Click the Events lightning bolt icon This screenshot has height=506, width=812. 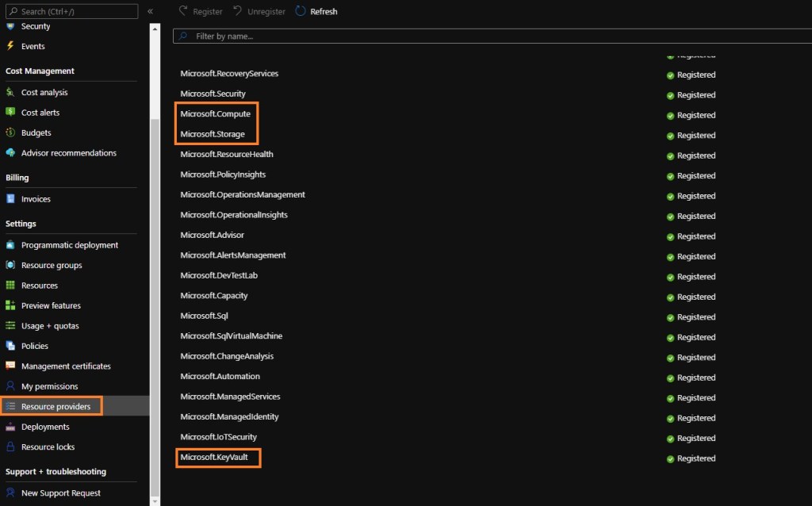pyautogui.click(x=10, y=46)
